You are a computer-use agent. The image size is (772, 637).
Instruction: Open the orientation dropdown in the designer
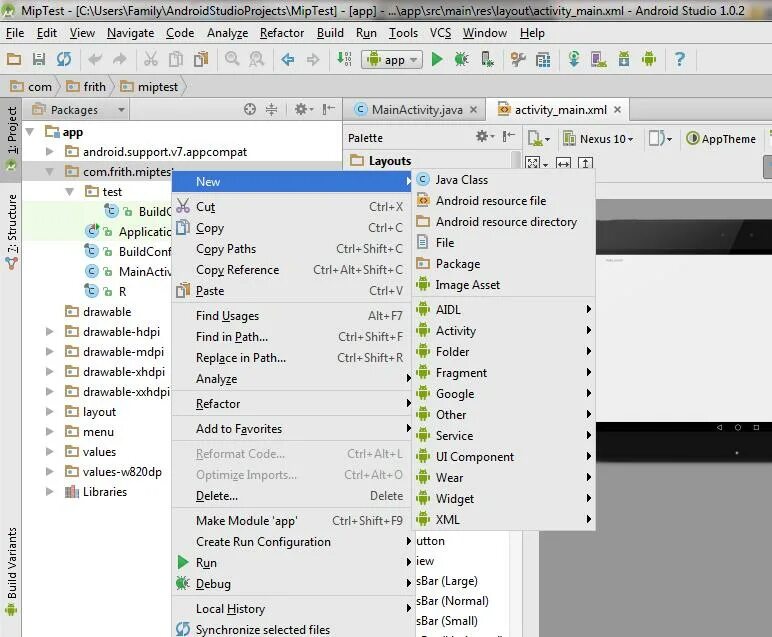[x=660, y=139]
